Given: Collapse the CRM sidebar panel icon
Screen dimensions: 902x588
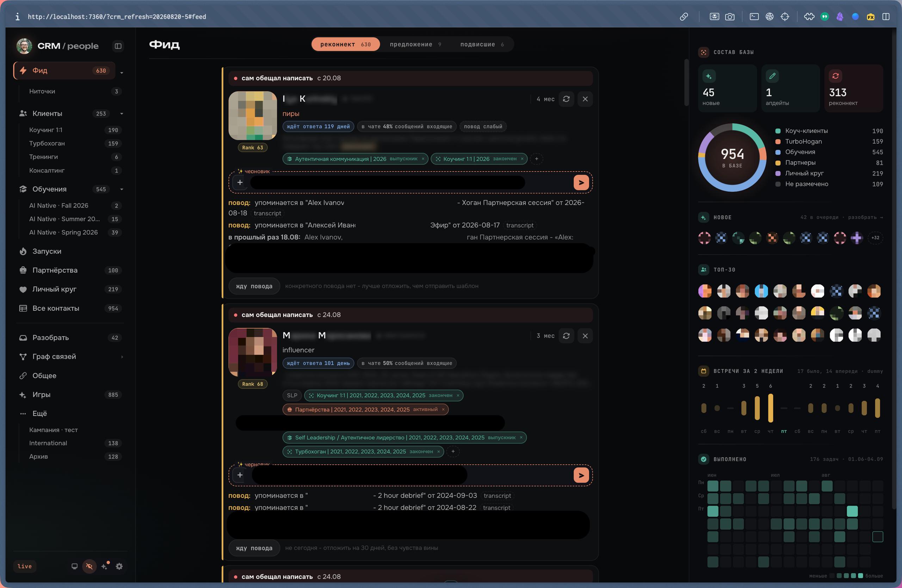Looking at the screenshot, I should tap(118, 46).
